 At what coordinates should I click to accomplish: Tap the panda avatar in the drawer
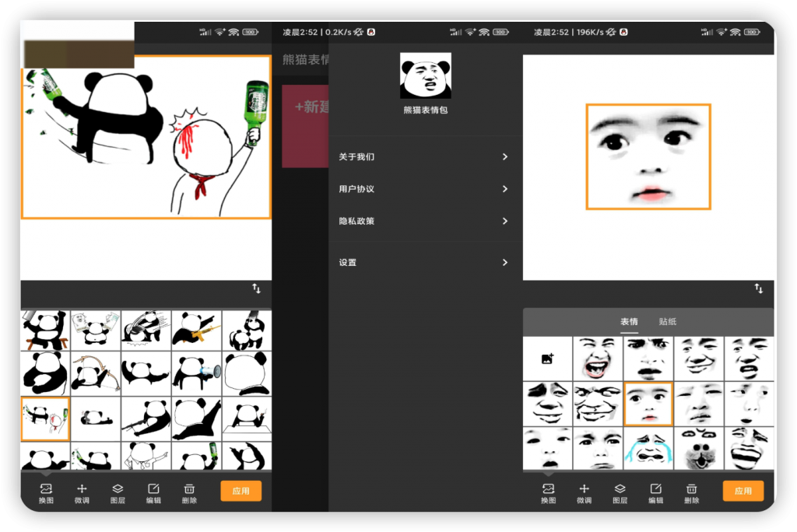(x=426, y=75)
